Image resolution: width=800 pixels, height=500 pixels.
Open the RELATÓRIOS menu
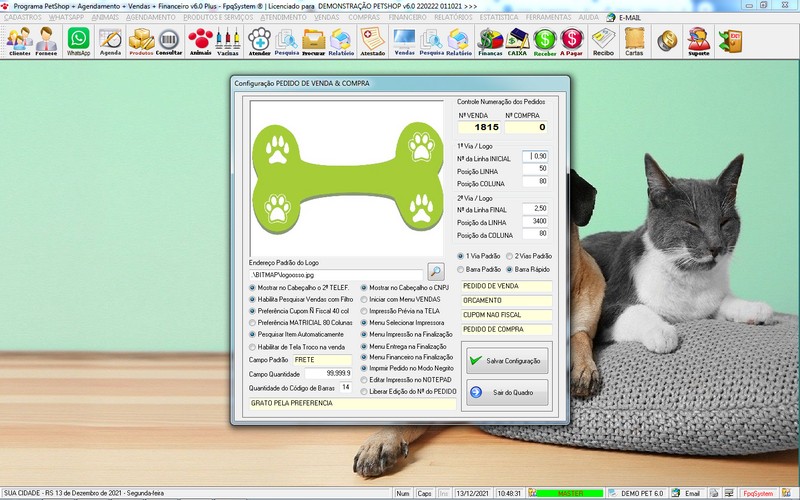pos(453,17)
